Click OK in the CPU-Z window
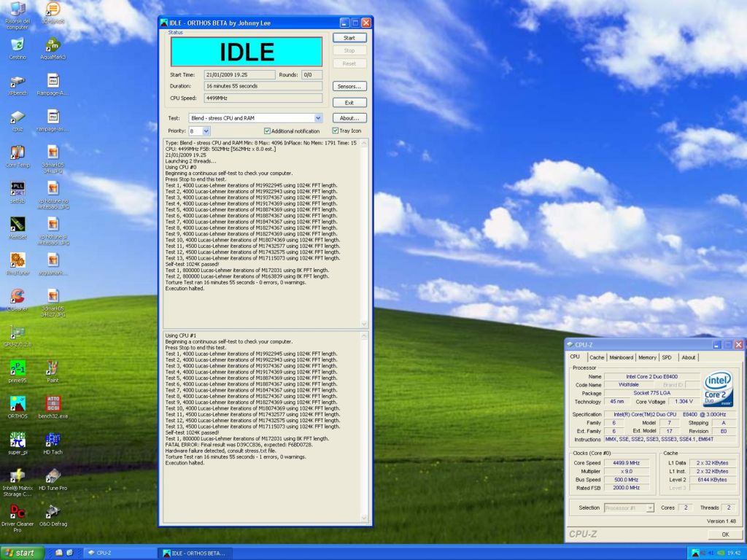Screen dimensions: 747x560 725,534
